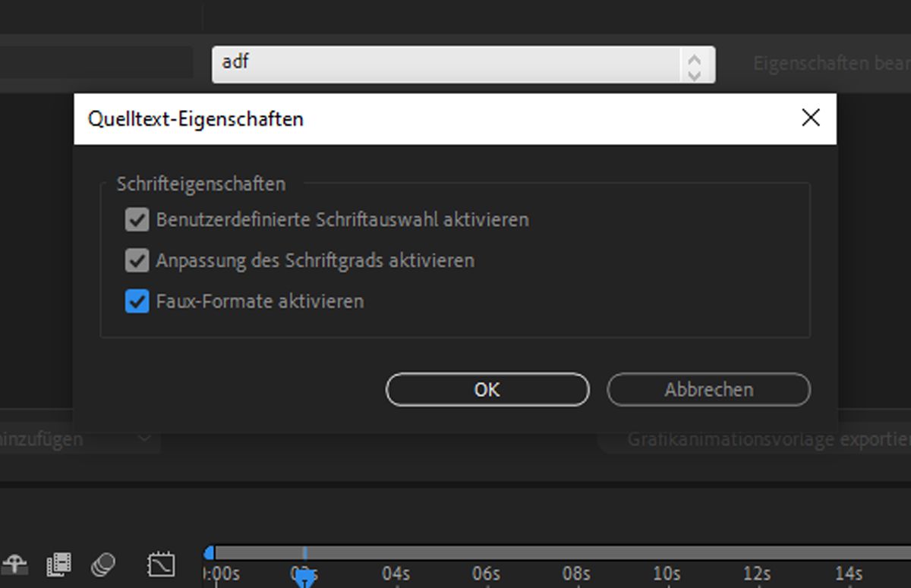Image resolution: width=911 pixels, height=588 pixels.
Task: Open the graph editor icon
Action: [x=161, y=564]
